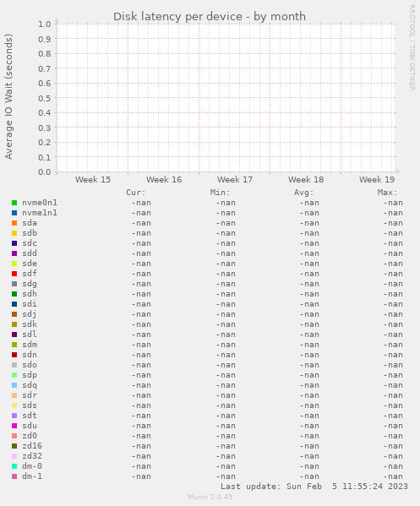Select the sdi device label
The height and width of the screenshot is (506, 420).
tap(30, 304)
